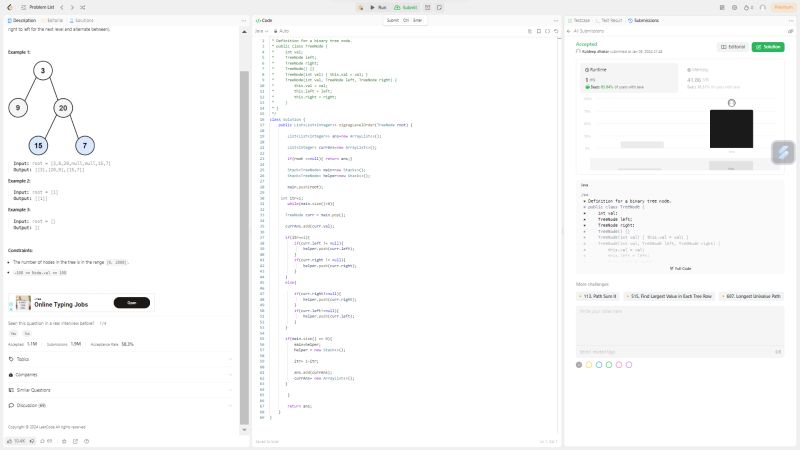Click the streak fire icon
Screen dimensions: 800x450
pos(748,7)
